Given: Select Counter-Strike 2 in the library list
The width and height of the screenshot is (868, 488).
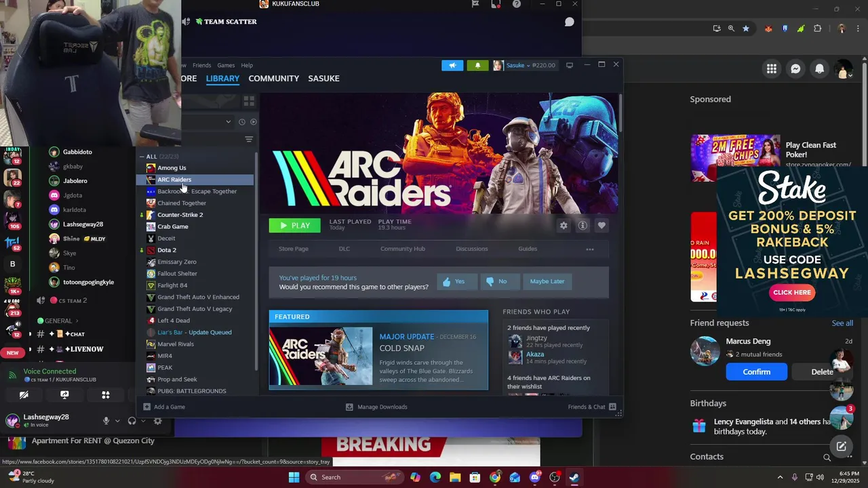Looking at the screenshot, I should [x=180, y=215].
